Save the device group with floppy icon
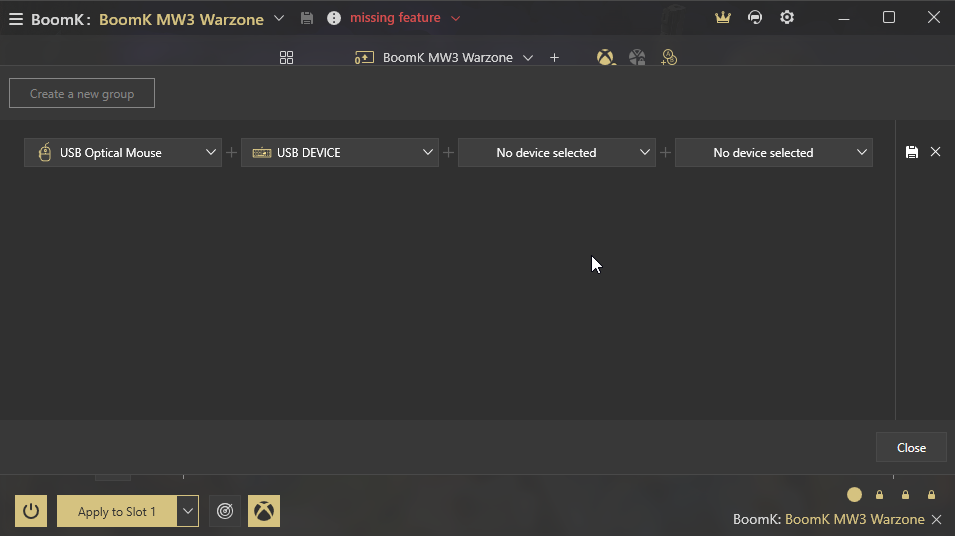 click(x=911, y=152)
